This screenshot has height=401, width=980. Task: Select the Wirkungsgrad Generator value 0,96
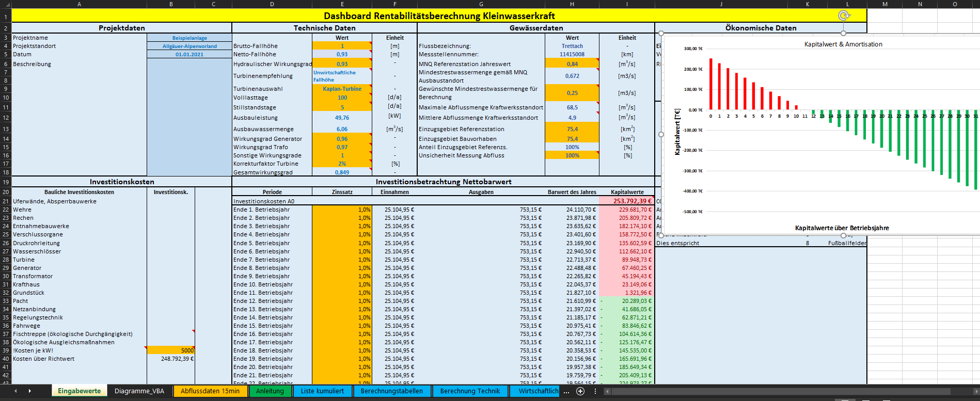click(x=342, y=139)
